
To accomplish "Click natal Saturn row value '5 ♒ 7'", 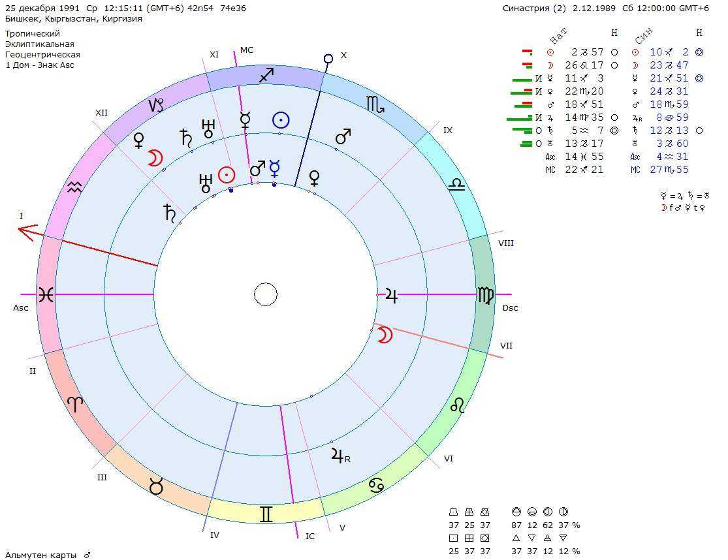I will pyautogui.click(x=587, y=131).
